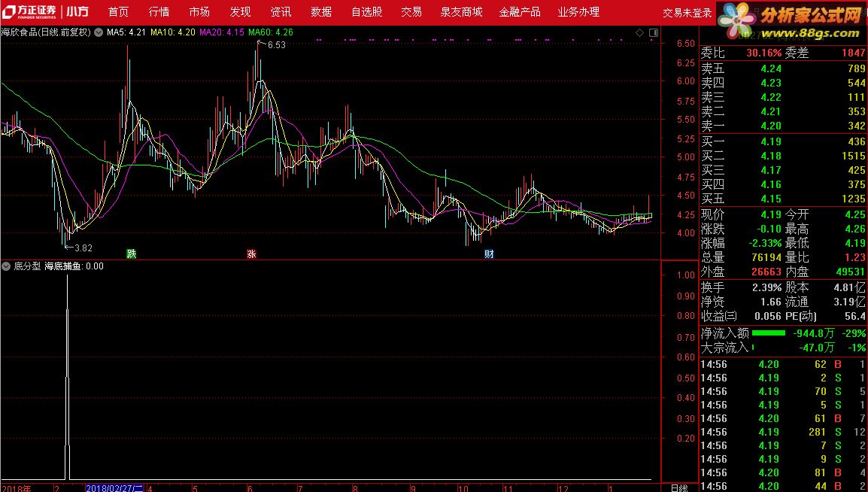Click the MA60: 4.26 label

click(271, 32)
